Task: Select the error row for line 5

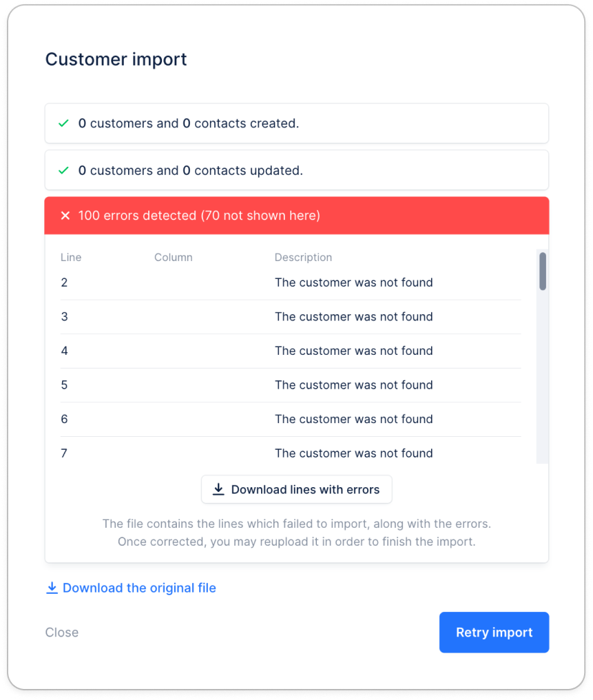Action: click(291, 385)
